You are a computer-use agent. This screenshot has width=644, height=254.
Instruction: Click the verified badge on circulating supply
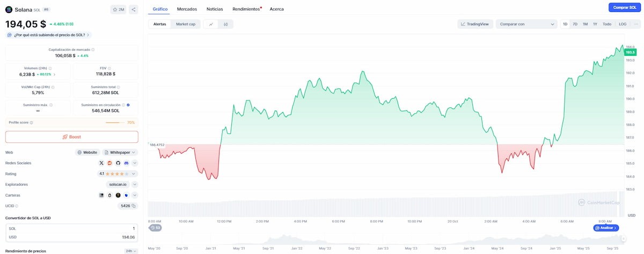128,105
